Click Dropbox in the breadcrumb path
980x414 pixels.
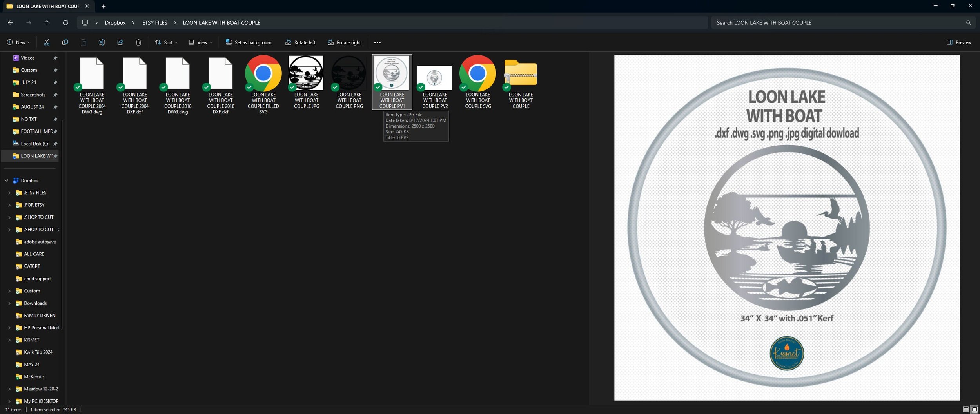coord(115,23)
